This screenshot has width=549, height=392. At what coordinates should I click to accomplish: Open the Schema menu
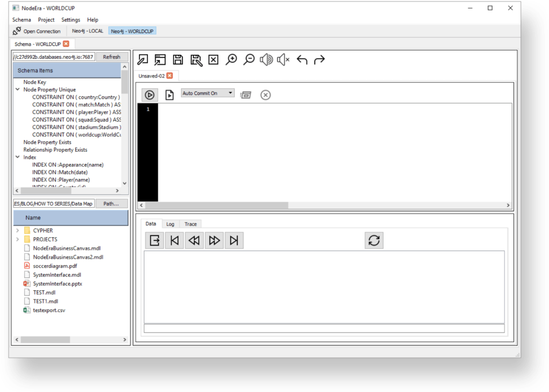[21, 20]
